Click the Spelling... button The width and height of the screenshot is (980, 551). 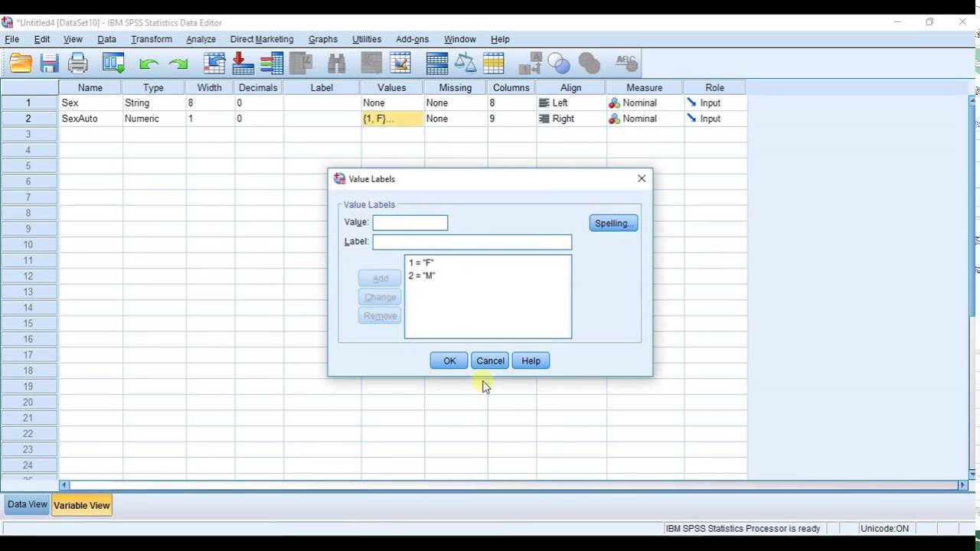[613, 223]
